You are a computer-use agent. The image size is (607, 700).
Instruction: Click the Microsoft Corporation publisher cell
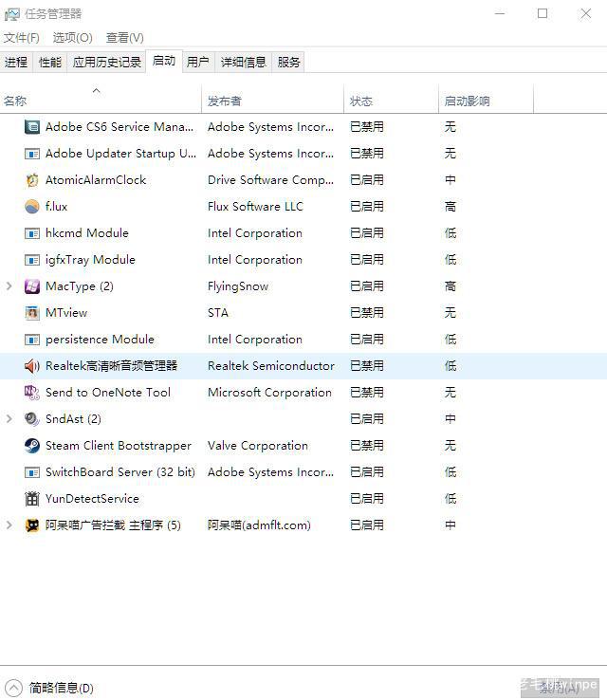coord(269,393)
